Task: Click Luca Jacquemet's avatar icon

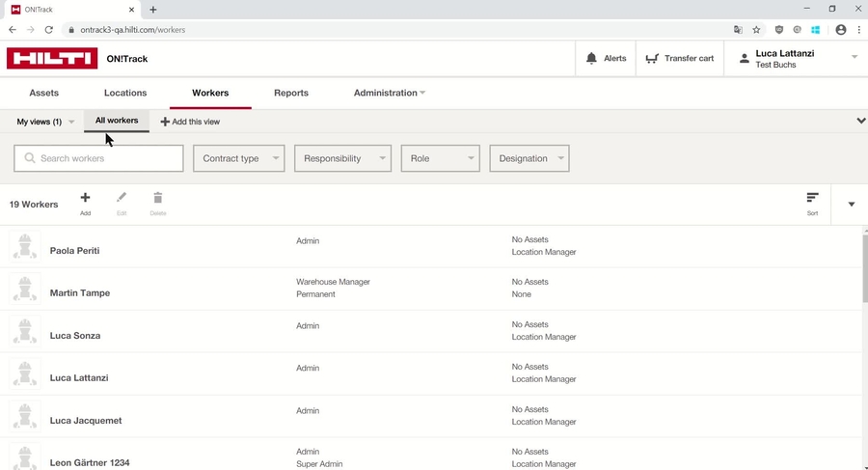Action: 25,416
